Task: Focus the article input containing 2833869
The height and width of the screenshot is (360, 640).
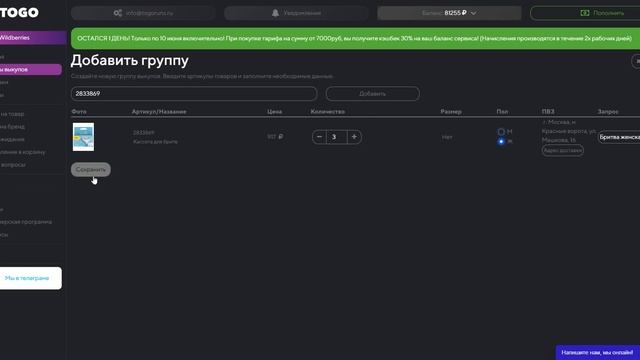Action: [x=194, y=93]
